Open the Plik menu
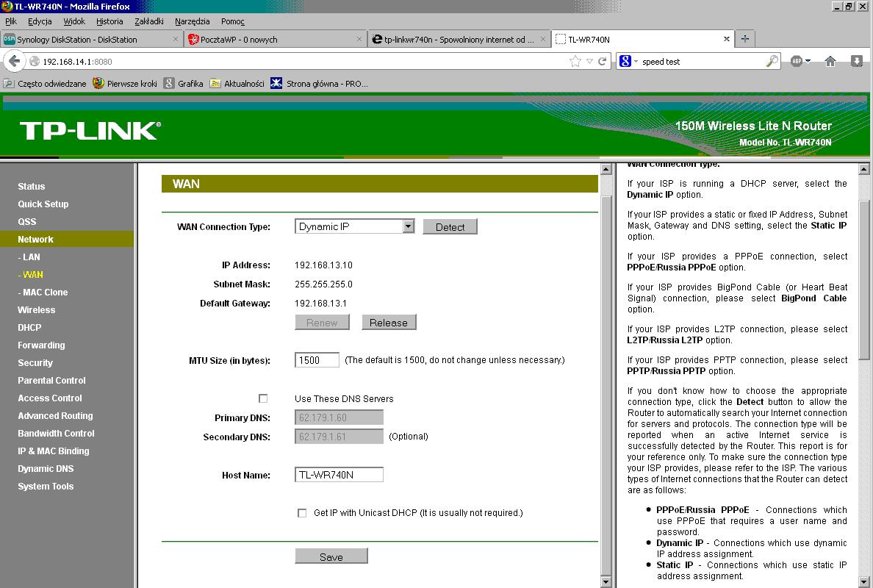The height and width of the screenshot is (588, 873). pyautogui.click(x=10, y=21)
